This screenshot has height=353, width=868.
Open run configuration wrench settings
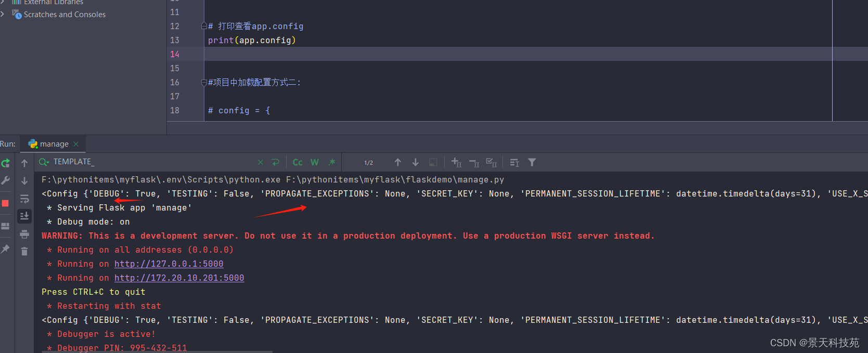point(6,180)
